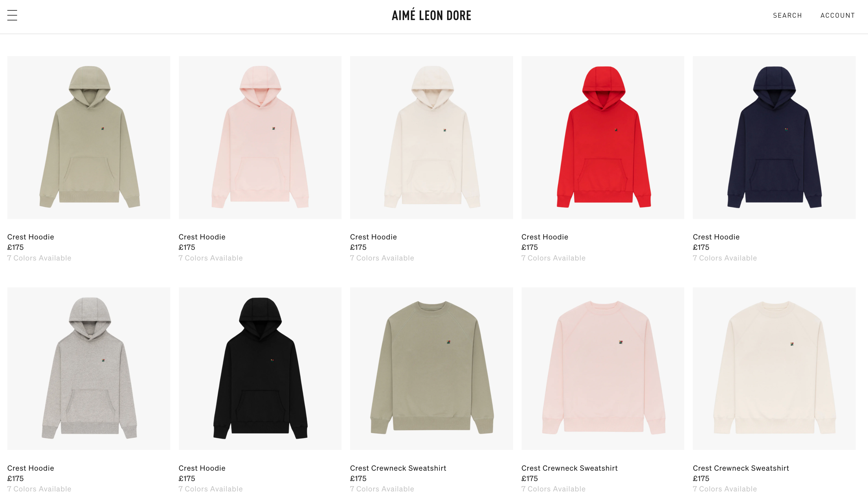The height and width of the screenshot is (496, 868).
Task: Select the sage green Crest Hoodie image
Action: point(89,137)
